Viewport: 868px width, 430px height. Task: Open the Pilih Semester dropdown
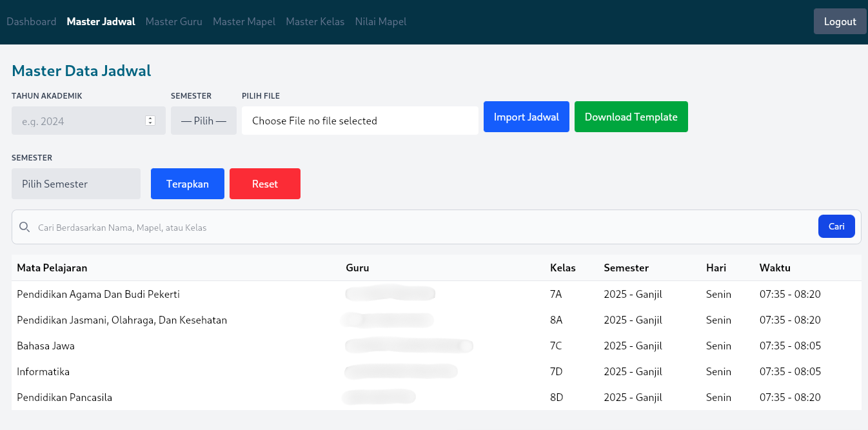[x=75, y=184]
